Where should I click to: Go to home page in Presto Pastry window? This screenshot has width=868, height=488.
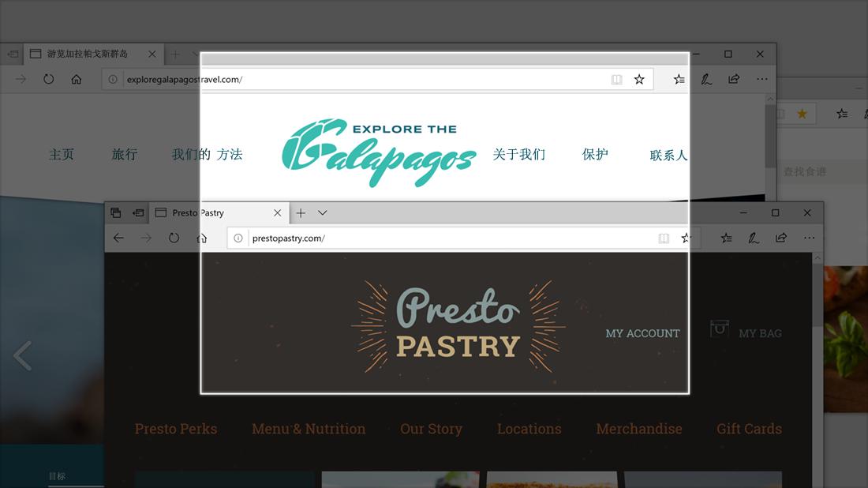pos(202,238)
